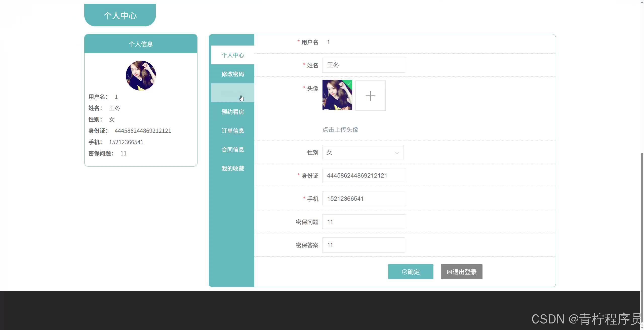
Task: Select 合同信息 in sidebar
Action: coord(233,149)
